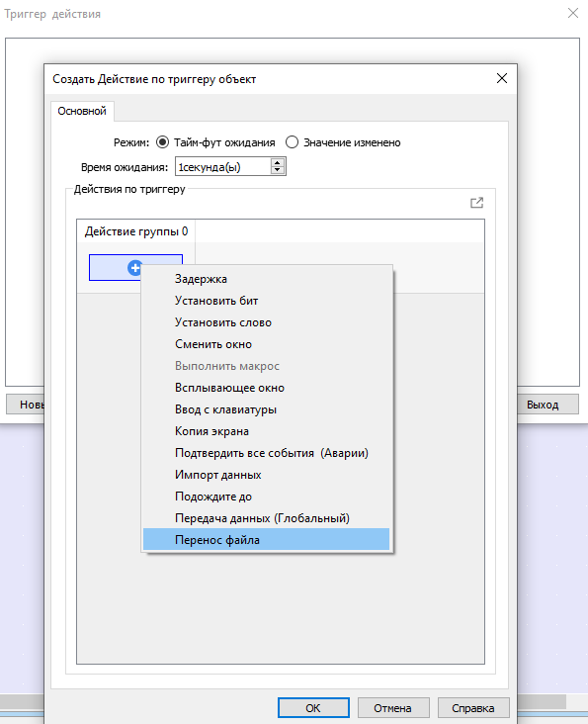Close the Create Trigger Action dialog
Screen dimensions: 588x724
[502, 78]
